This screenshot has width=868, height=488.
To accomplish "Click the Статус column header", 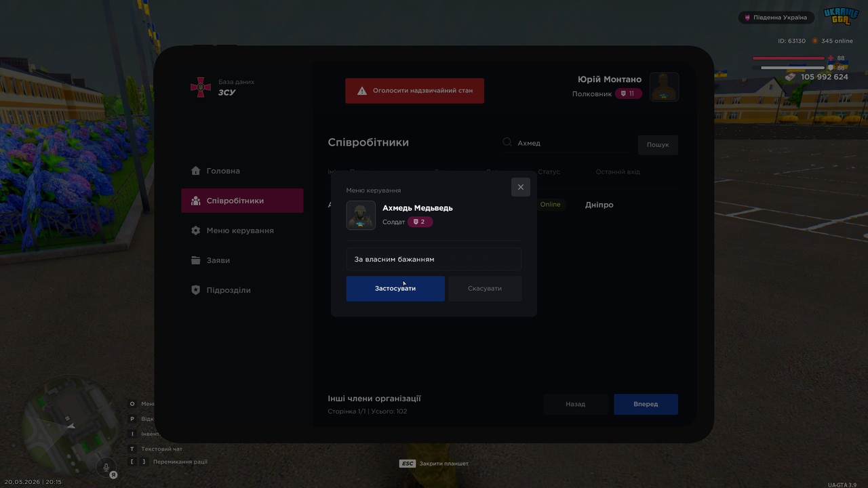I will coord(549,172).
